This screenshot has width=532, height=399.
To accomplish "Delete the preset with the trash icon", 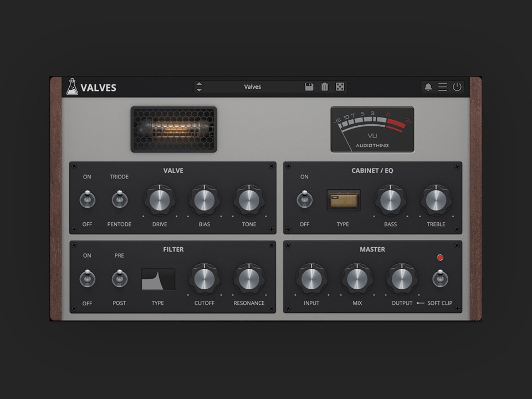I will (x=324, y=87).
